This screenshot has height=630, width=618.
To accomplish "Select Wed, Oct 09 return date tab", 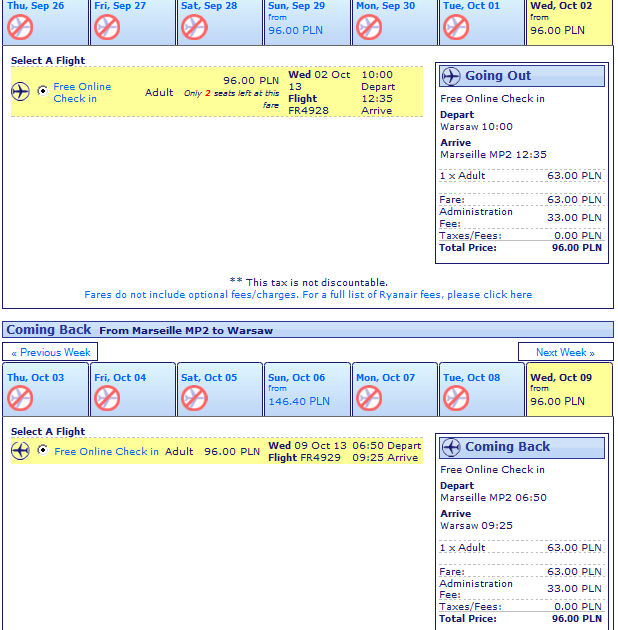I will [x=569, y=389].
